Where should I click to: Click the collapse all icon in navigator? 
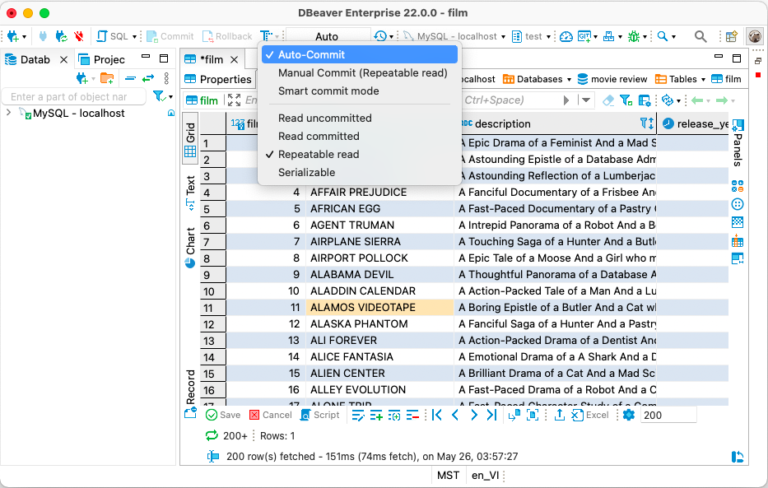click(130, 78)
